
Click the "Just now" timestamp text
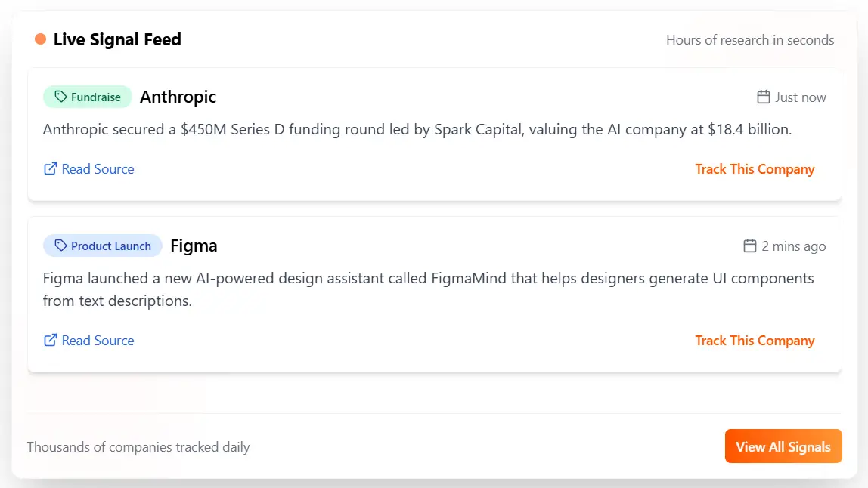(801, 97)
